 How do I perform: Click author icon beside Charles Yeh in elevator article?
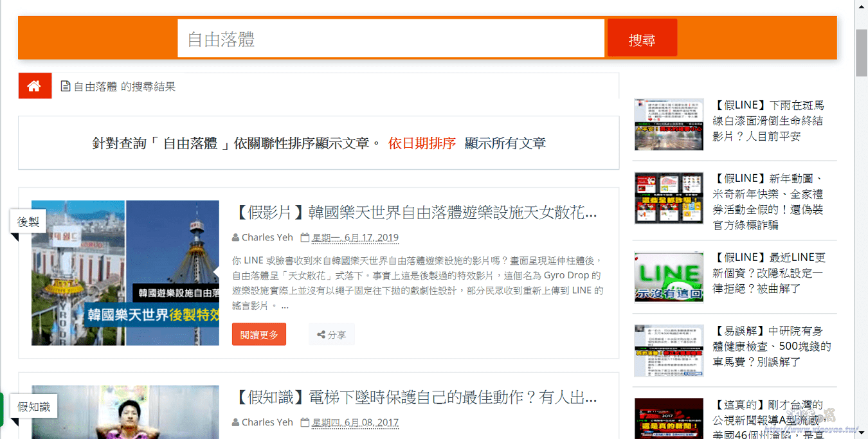(235, 423)
